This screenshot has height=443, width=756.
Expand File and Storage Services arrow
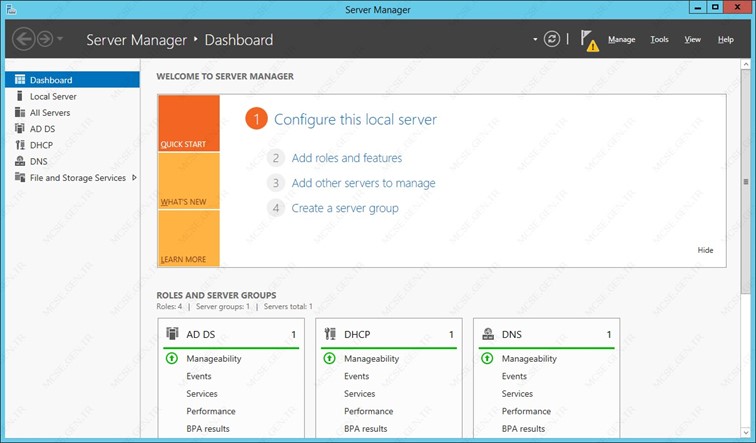pyautogui.click(x=134, y=177)
